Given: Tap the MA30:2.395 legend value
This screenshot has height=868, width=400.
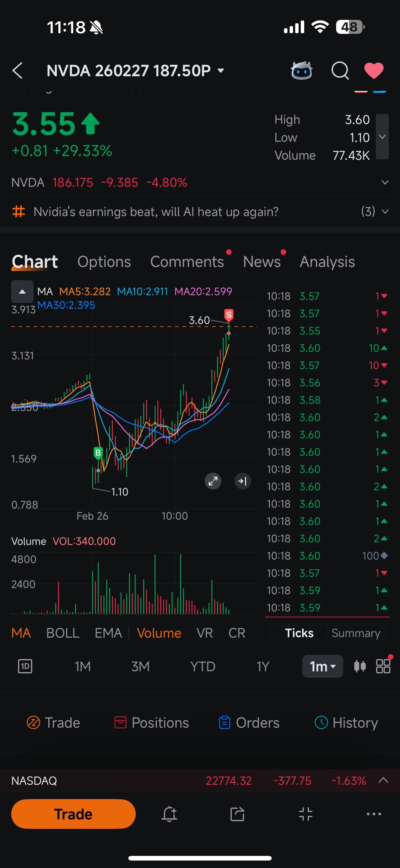Looking at the screenshot, I should (66, 305).
